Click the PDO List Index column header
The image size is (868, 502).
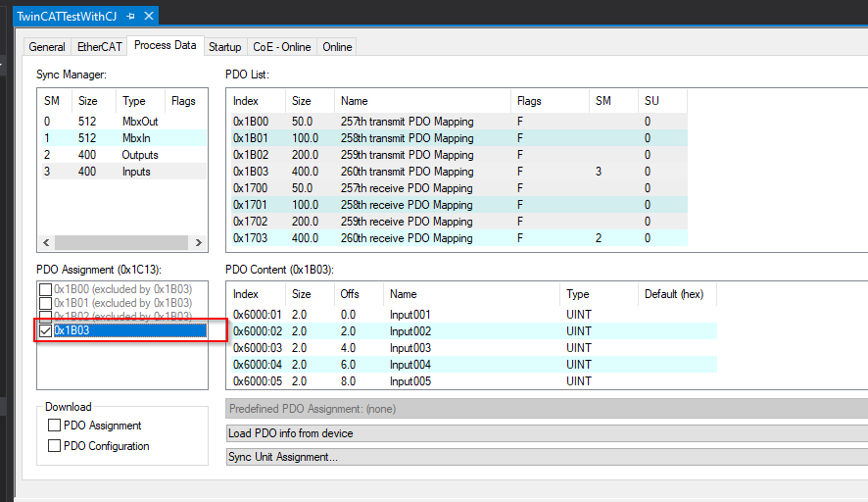point(258,101)
